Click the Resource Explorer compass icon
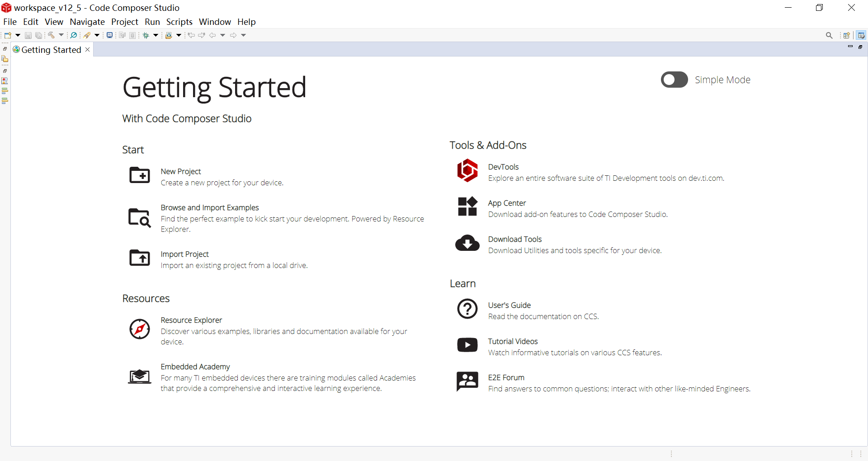Image resolution: width=868 pixels, height=461 pixels. (140, 329)
